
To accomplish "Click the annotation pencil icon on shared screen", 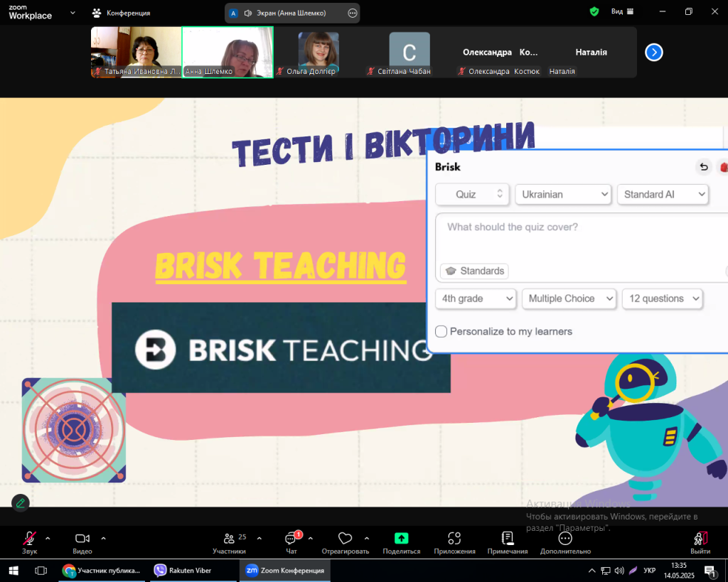I will pos(21,503).
